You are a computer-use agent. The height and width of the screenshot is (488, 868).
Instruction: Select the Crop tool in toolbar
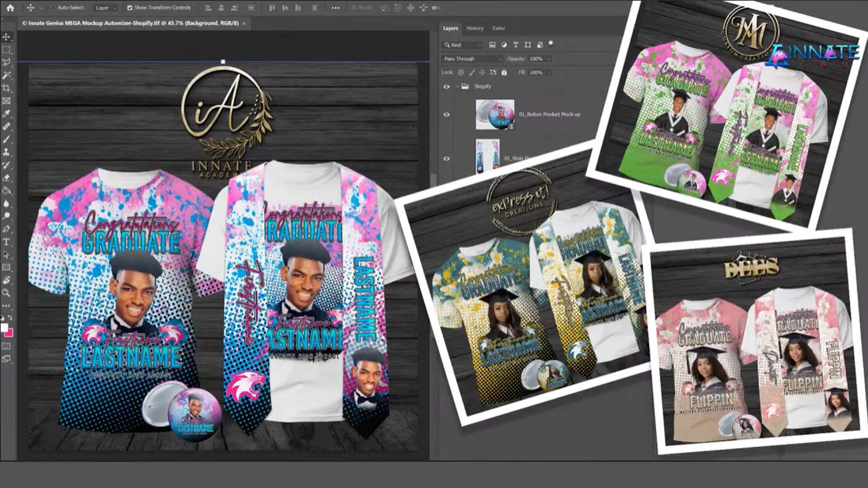coord(6,88)
